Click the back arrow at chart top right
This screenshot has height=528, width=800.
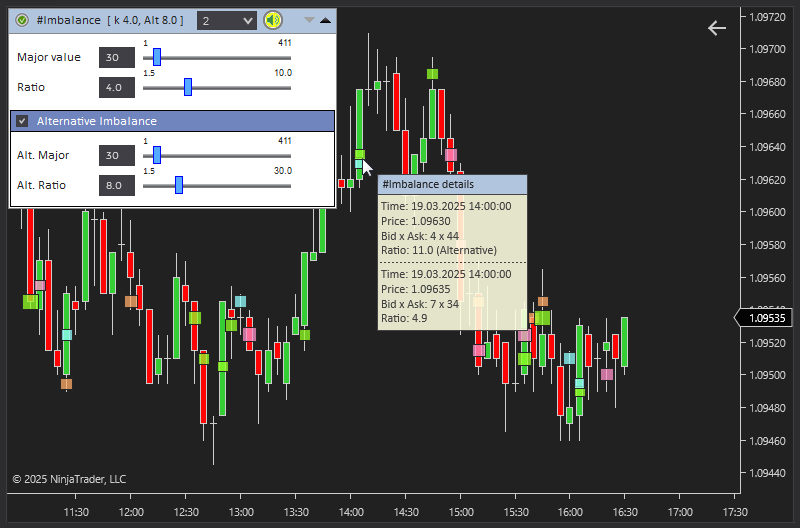coord(716,28)
